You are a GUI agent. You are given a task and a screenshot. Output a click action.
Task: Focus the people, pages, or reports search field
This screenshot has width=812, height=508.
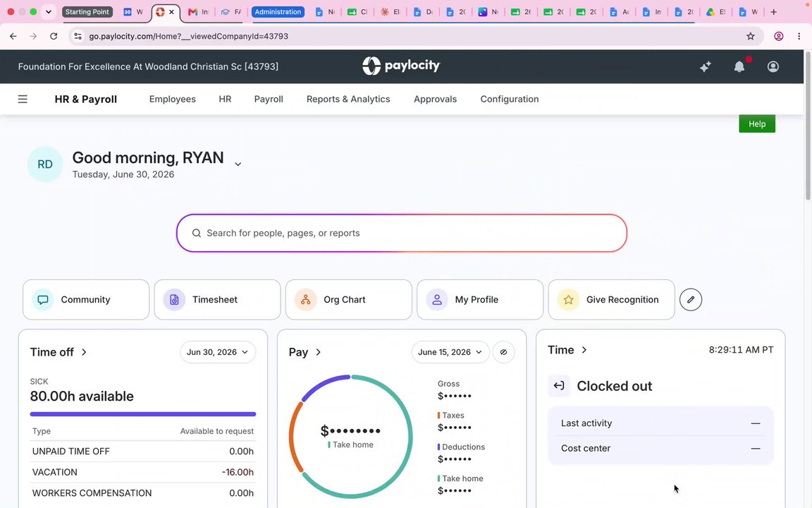click(401, 234)
